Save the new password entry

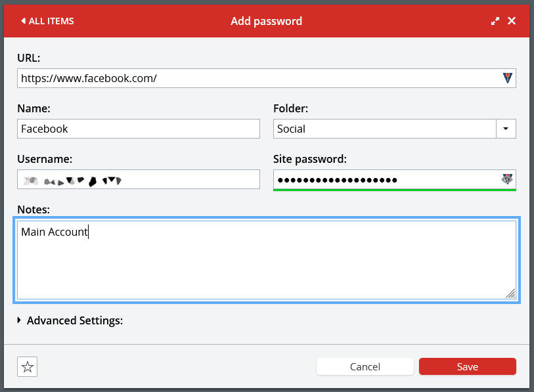(467, 366)
